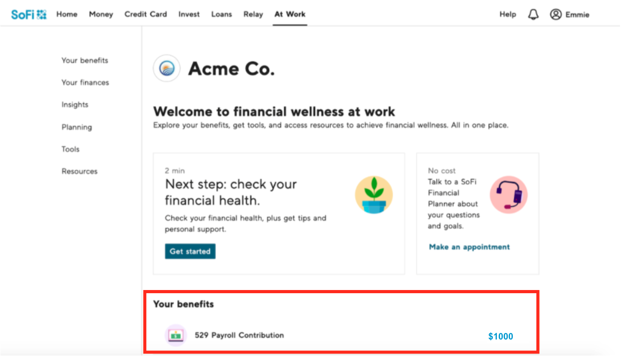
Task: Go to the Money section
Action: [x=101, y=14]
